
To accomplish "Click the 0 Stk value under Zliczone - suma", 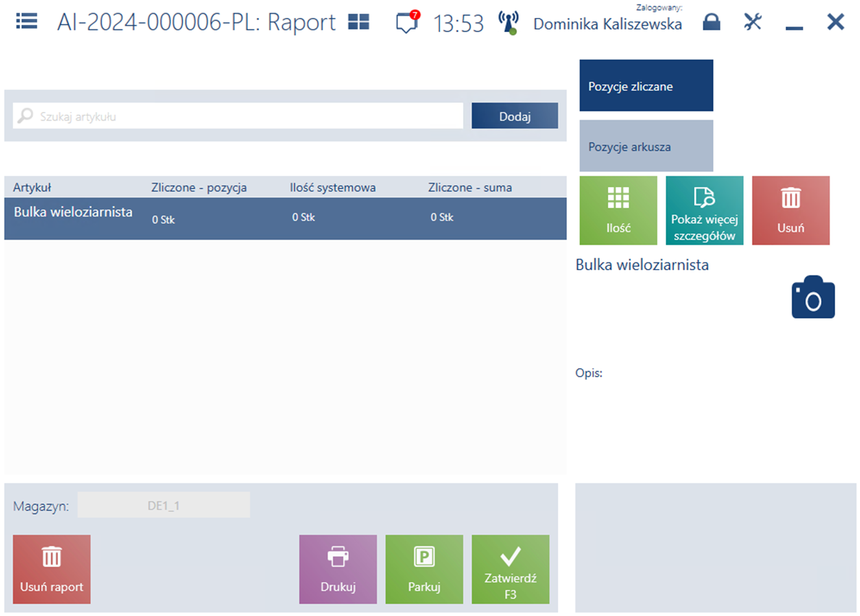I will (442, 217).
